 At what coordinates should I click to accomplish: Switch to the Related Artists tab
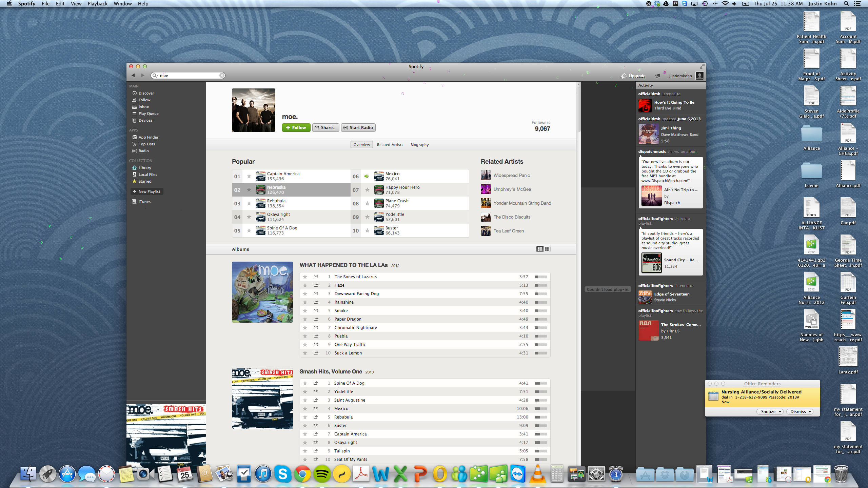[390, 145]
